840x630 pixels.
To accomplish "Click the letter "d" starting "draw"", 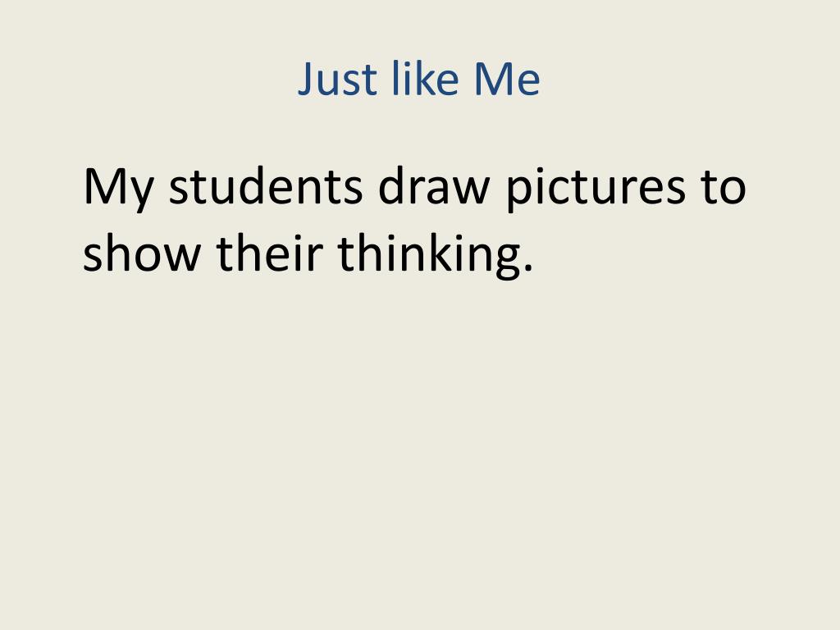I will [x=391, y=185].
